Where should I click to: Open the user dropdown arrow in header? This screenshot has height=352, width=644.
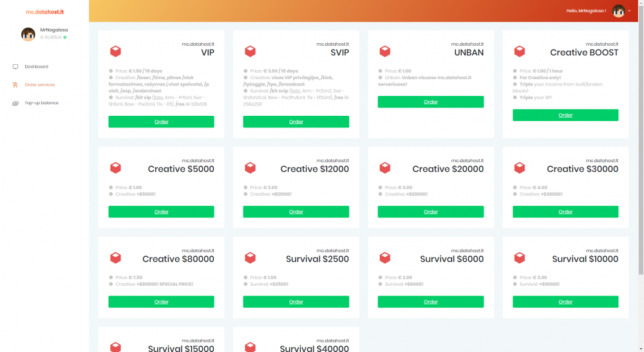(x=629, y=11)
